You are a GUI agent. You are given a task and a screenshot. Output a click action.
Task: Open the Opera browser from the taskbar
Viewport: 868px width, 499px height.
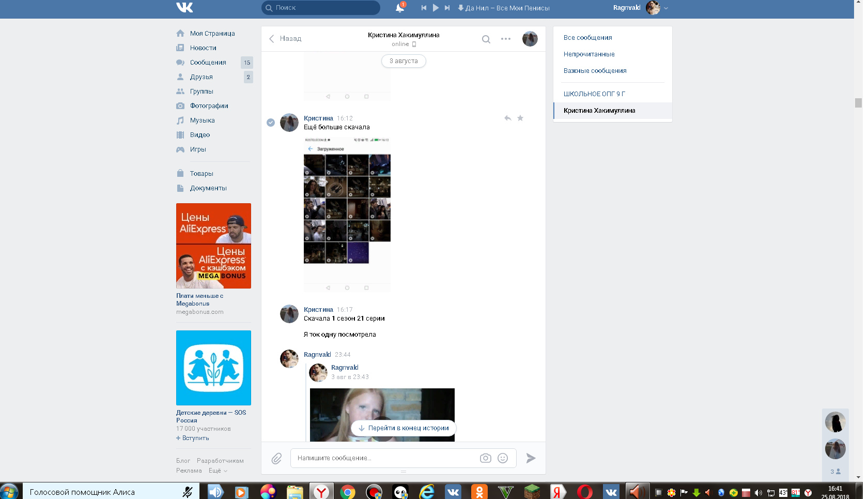pos(585,492)
